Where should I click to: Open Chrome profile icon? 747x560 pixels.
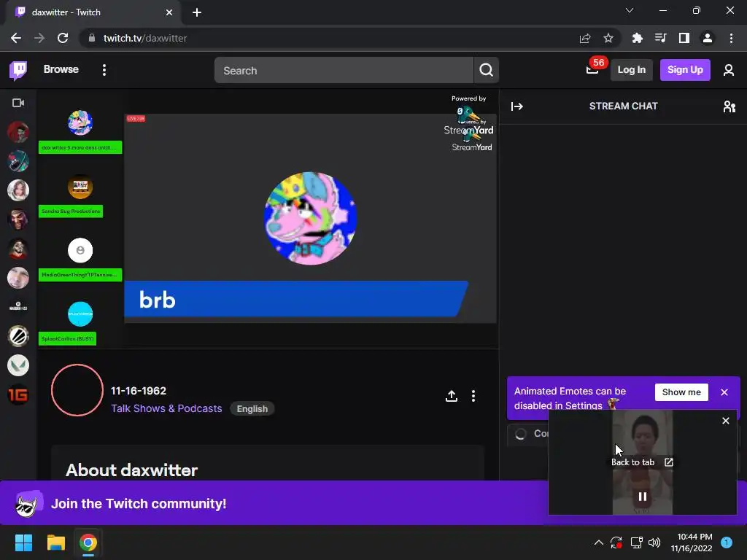click(707, 38)
